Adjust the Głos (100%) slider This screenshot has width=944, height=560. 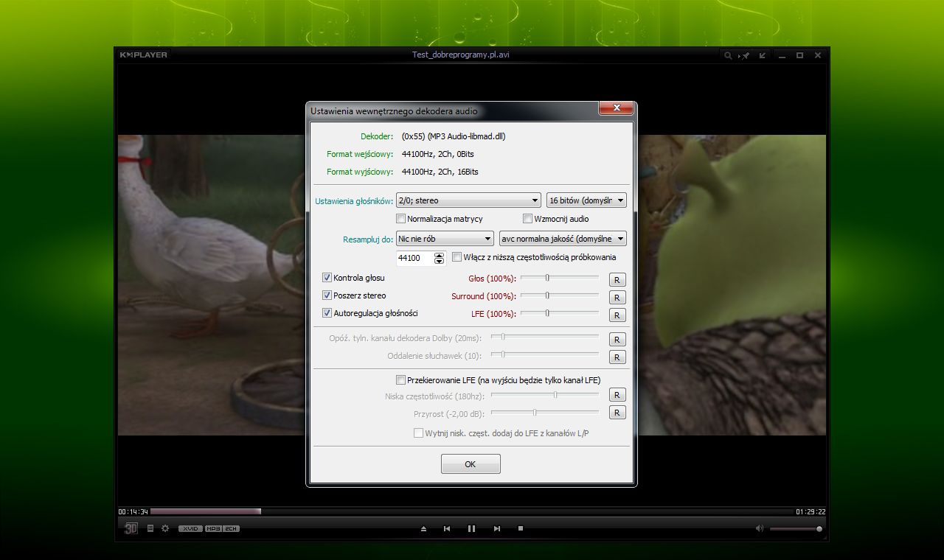coord(560,278)
